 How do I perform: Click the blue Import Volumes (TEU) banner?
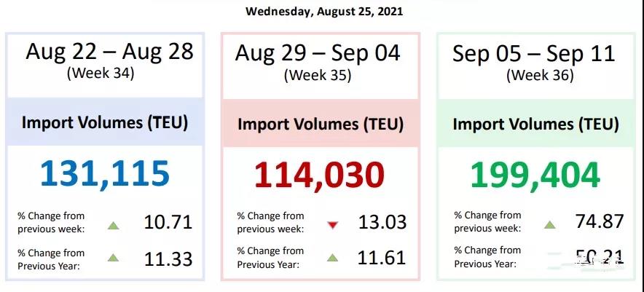coord(105,122)
